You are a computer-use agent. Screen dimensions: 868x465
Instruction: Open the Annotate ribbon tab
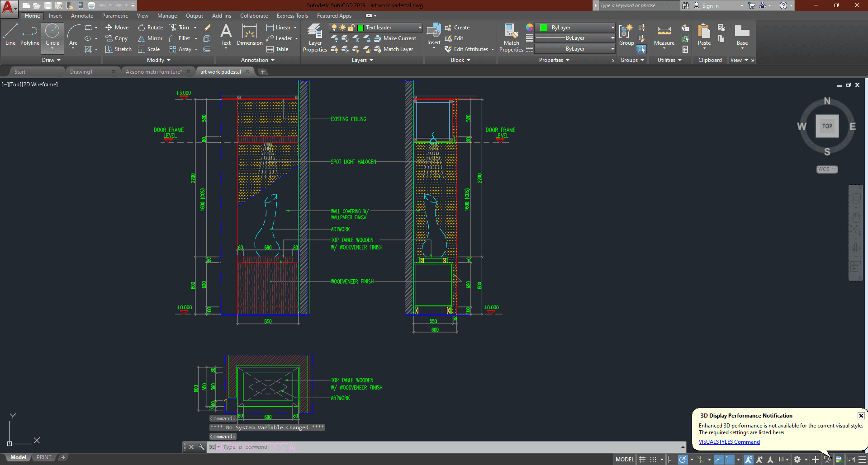(82, 16)
